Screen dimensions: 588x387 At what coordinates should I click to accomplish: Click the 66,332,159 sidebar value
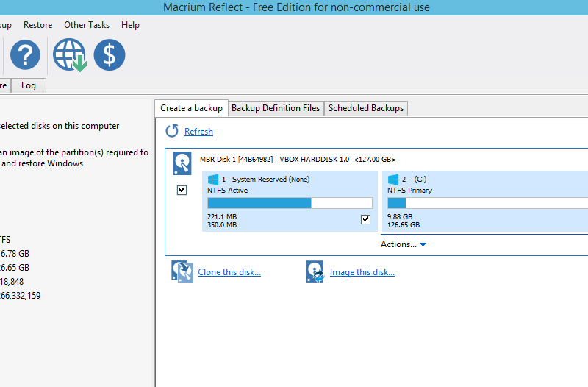coord(21,296)
